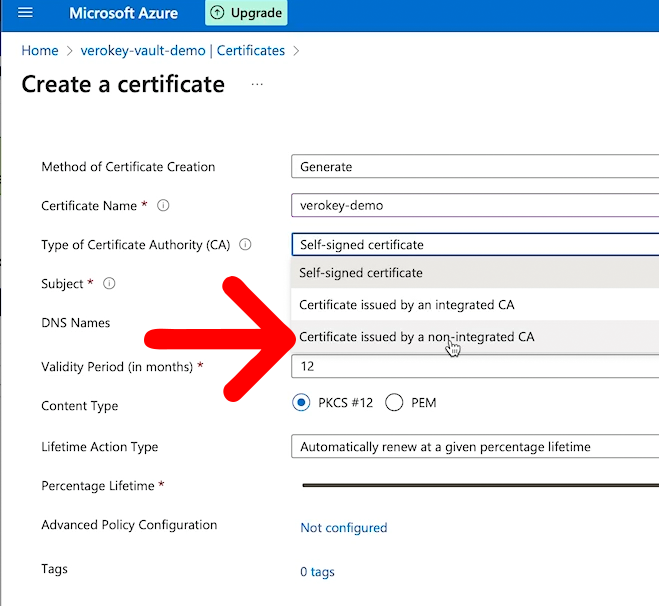The width and height of the screenshot is (659, 606).
Task: Select the PKCS #12 radio button
Action: coord(301,403)
